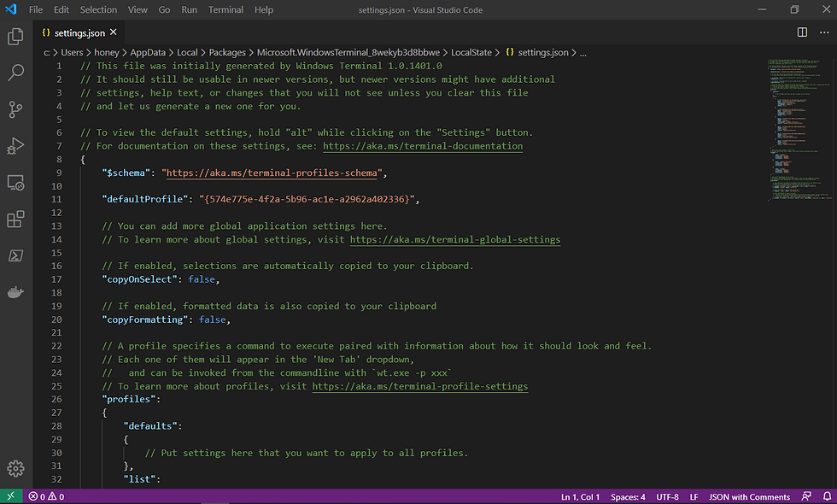The width and height of the screenshot is (837, 504).
Task: Open the View menu
Action: [138, 9]
